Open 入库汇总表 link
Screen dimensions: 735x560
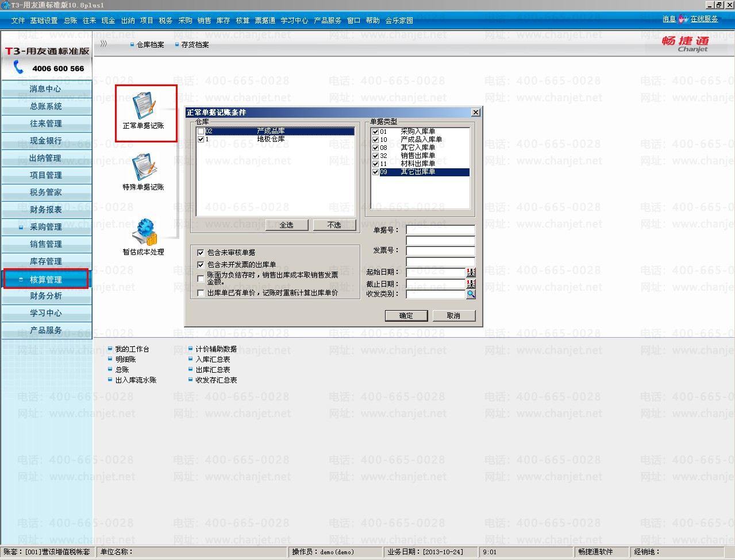[x=213, y=360]
